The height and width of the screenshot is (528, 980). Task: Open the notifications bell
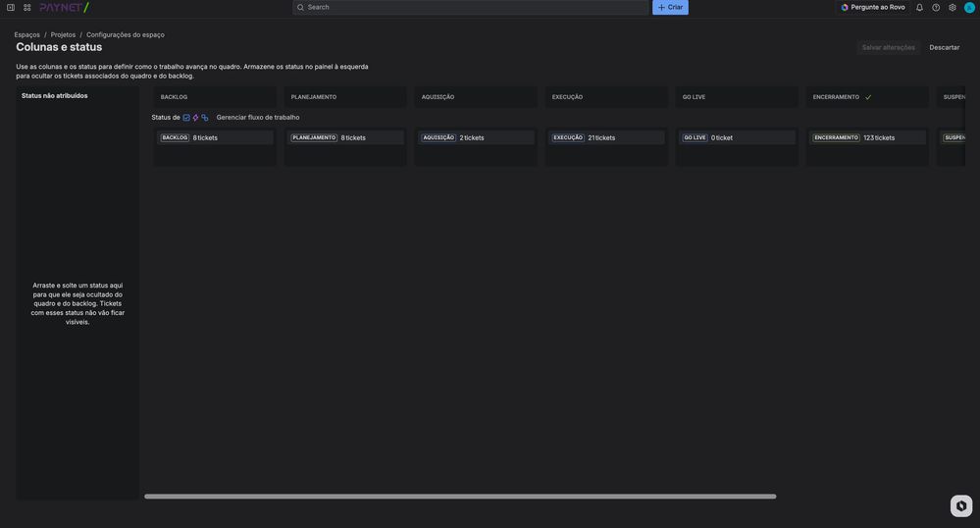(x=919, y=8)
